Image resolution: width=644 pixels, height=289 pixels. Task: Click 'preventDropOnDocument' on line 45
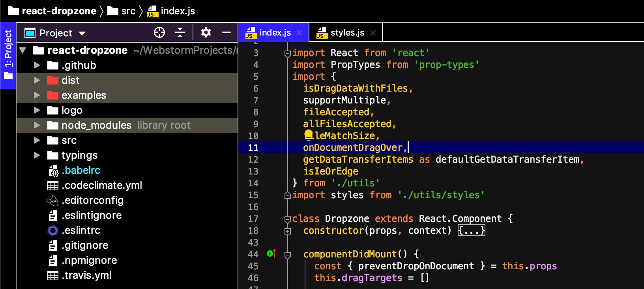[416, 266]
